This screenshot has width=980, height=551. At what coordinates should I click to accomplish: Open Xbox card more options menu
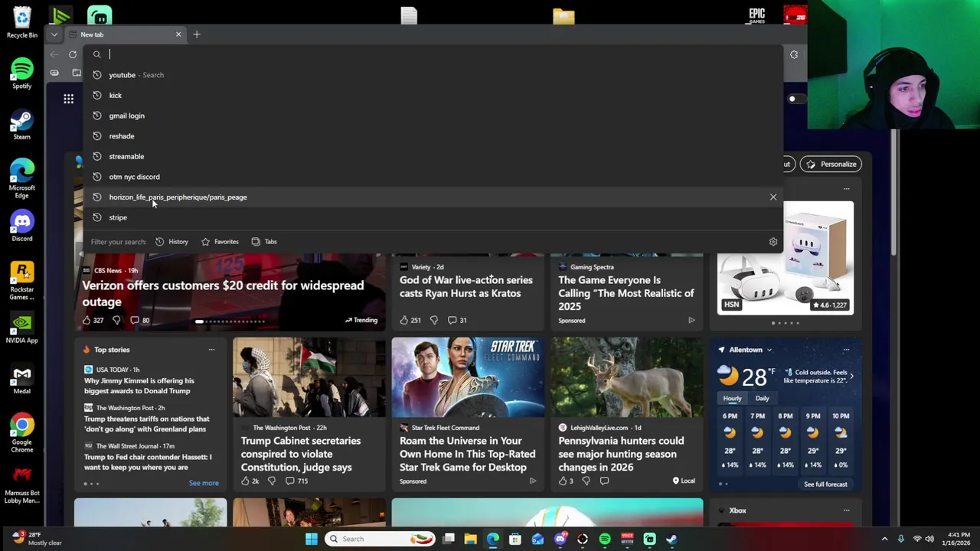[x=846, y=510]
